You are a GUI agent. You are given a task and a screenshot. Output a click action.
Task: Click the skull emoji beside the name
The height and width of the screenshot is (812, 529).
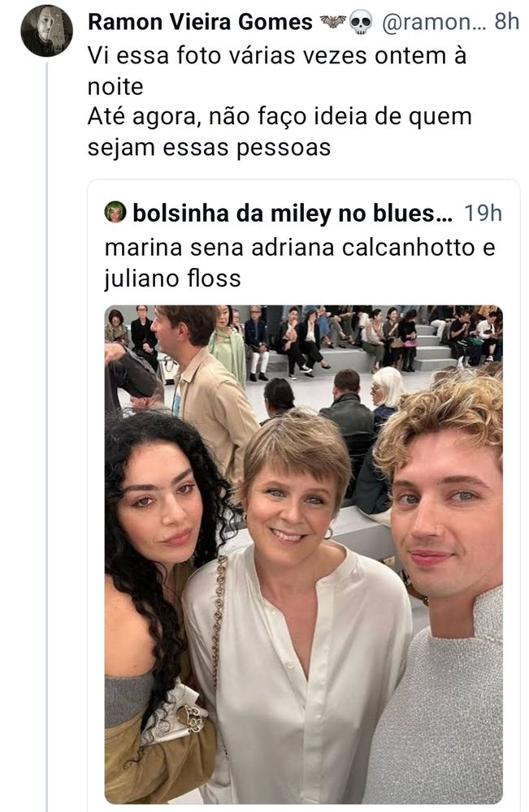pyautogui.click(x=361, y=23)
